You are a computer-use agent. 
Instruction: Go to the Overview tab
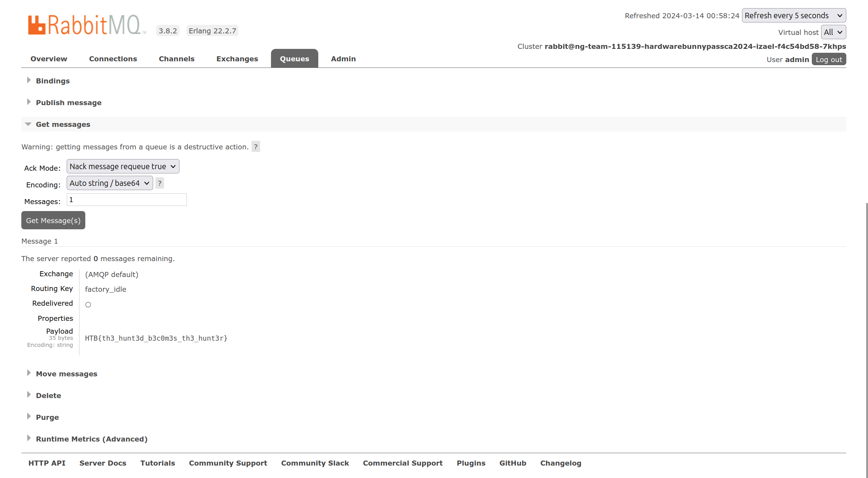coord(49,59)
